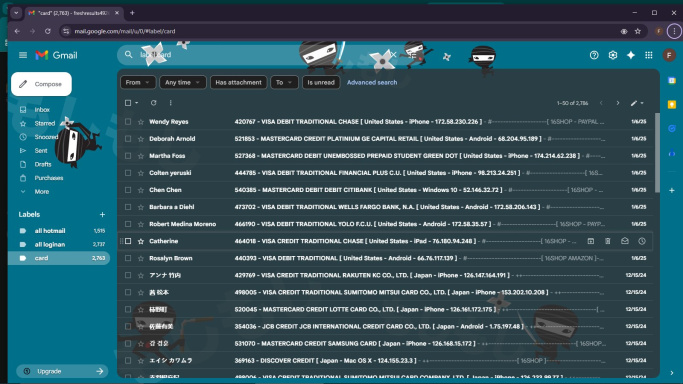Screen dimensions: 683x384
Task: Open the Google account avatar
Action: (669, 55)
